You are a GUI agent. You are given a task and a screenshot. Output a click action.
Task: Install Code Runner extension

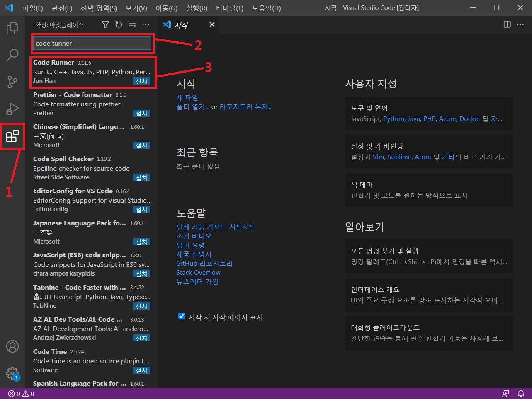coord(141,81)
